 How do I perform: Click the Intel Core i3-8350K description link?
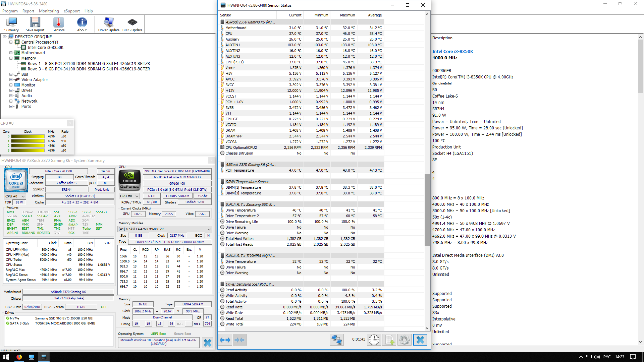coord(452,52)
